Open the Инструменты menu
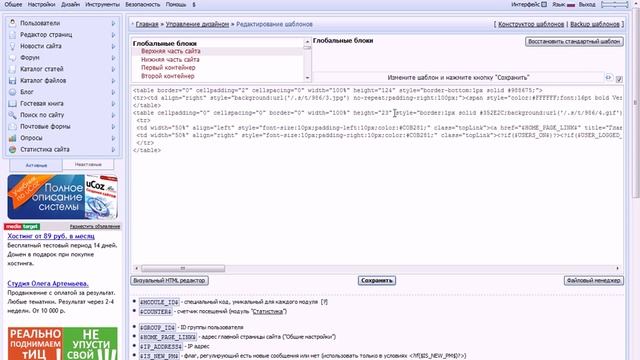The width and height of the screenshot is (640, 360). (102, 4)
